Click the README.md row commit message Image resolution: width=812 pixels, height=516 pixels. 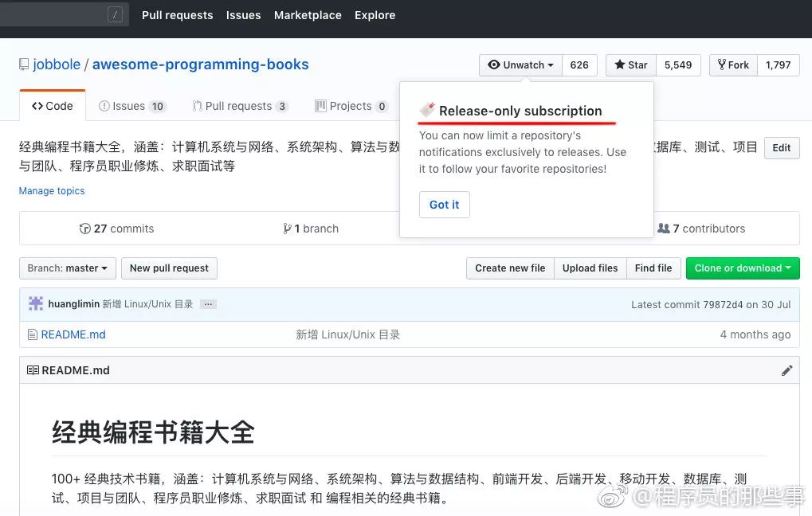click(348, 335)
